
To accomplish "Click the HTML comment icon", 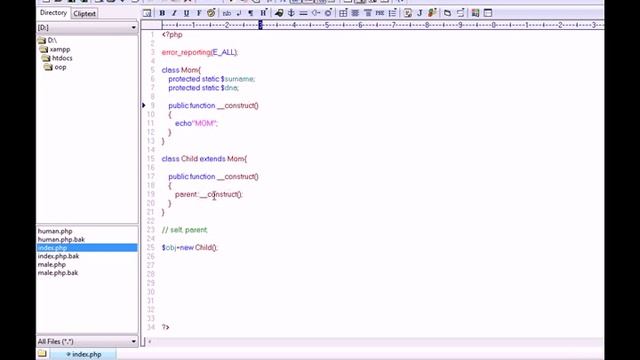I will pyautogui.click(x=316, y=13).
